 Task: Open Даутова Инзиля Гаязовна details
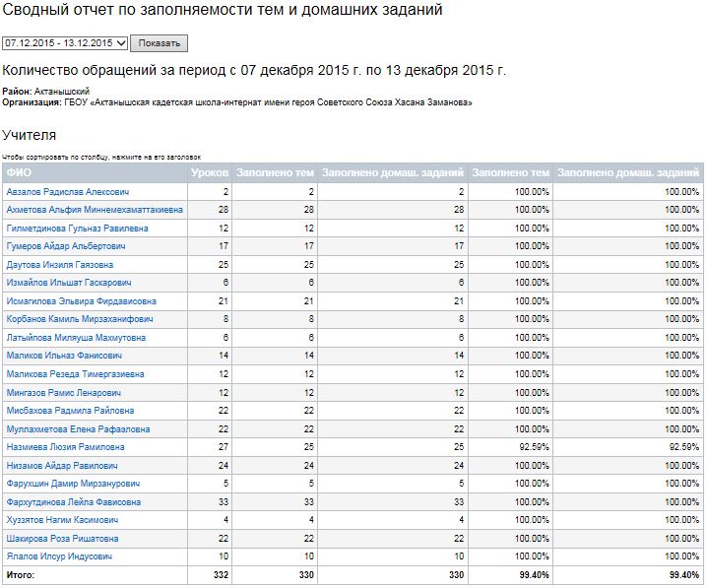click(x=60, y=265)
